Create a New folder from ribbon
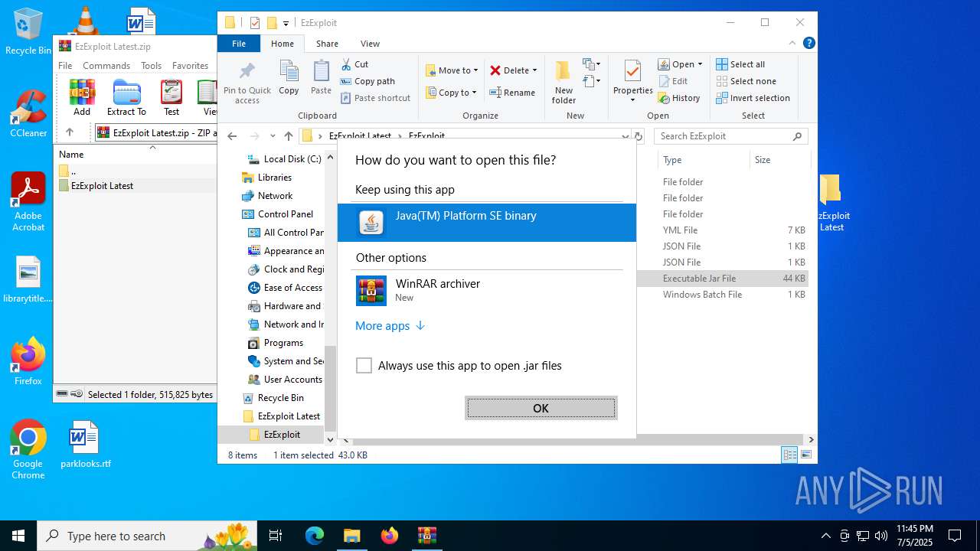The image size is (980, 551). tap(563, 83)
